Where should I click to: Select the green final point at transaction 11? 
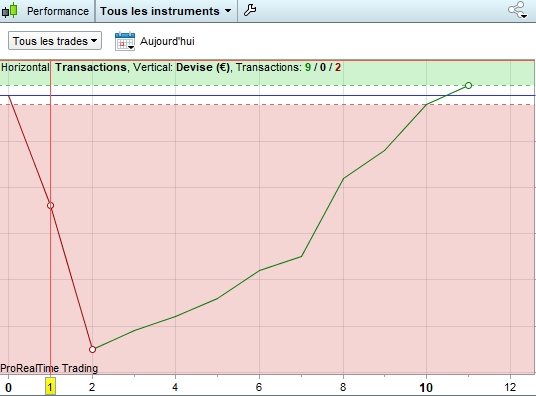468,85
